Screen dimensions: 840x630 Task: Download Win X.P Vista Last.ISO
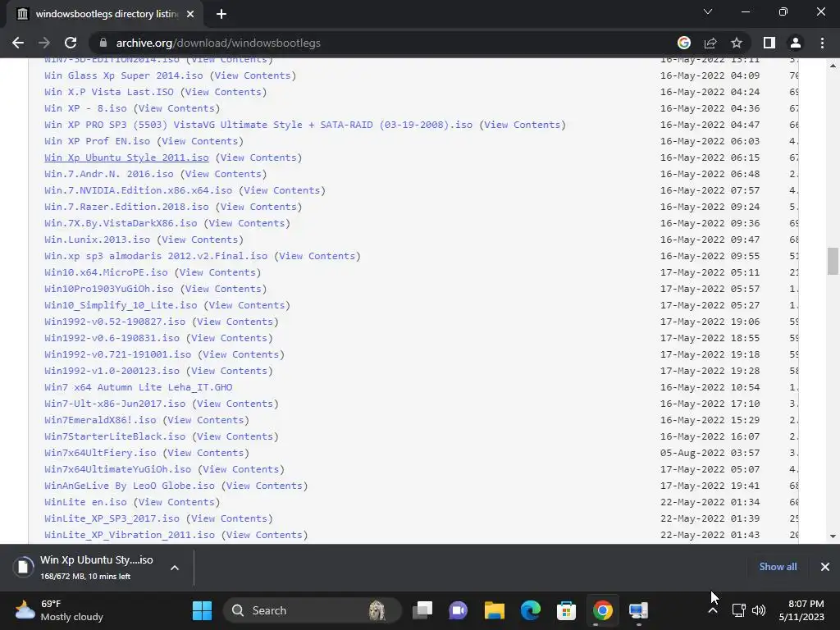[109, 92]
